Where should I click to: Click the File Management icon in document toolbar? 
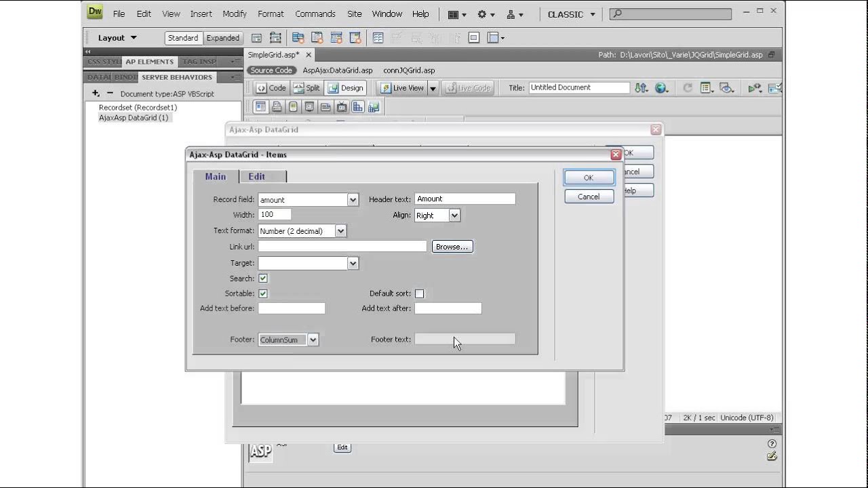tap(641, 87)
